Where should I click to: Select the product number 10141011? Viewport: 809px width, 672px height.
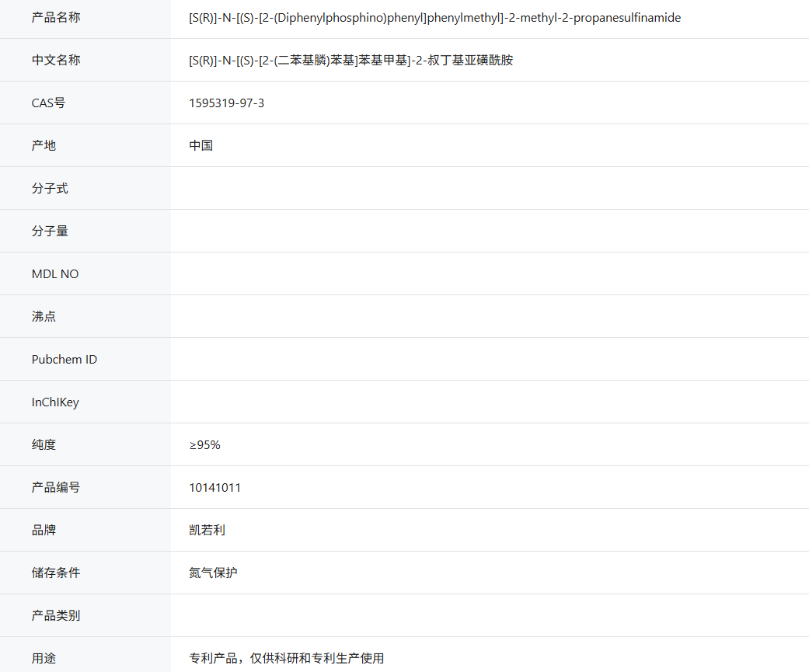coord(214,487)
